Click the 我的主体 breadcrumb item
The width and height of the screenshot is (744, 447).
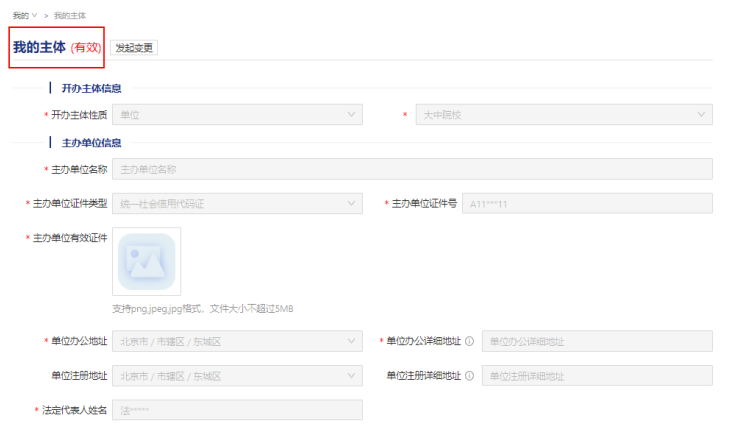click(69, 15)
